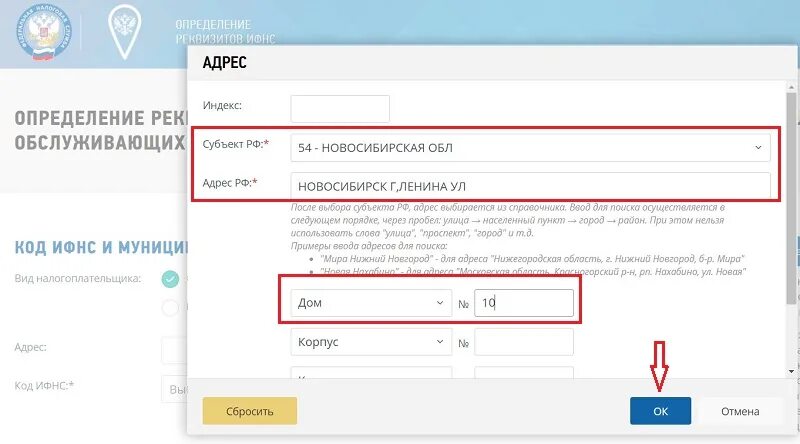The image size is (800, 444).
Task: Click the Адрес РФ field with НОВОСИБИРСК Г,ЛЕНИНА УЛ
Action: pos(530,186)
